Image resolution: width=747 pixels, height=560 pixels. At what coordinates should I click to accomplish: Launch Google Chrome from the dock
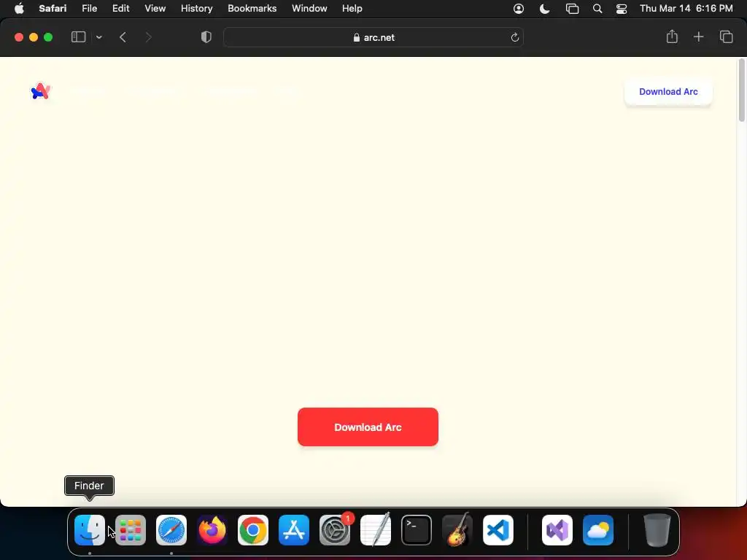(x=253, y=530)
